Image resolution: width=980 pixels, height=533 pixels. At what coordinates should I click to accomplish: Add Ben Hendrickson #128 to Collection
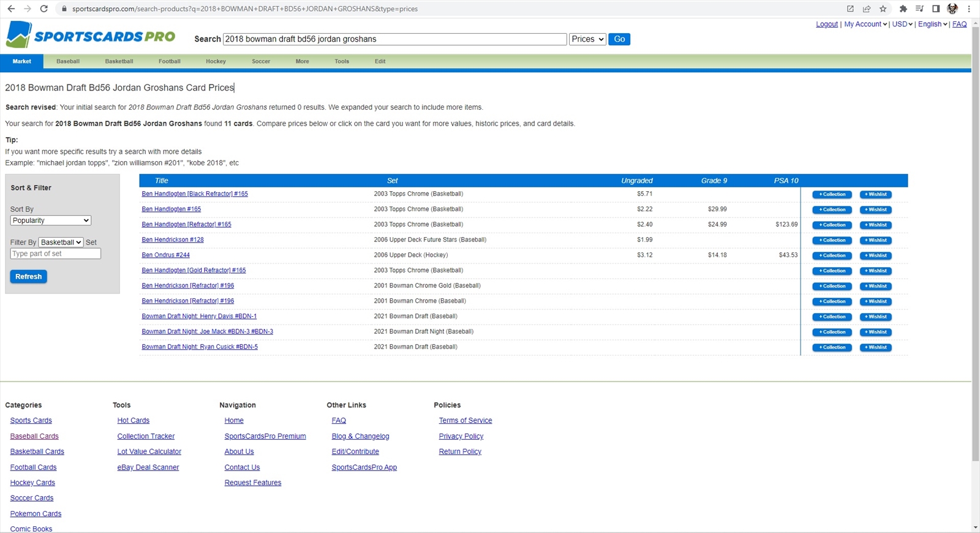pos(832,241)
